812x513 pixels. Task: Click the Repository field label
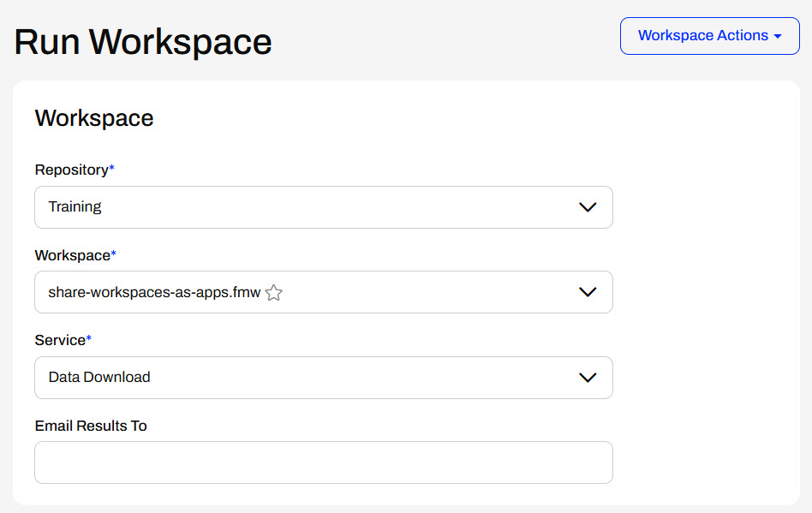coord(72,170)
